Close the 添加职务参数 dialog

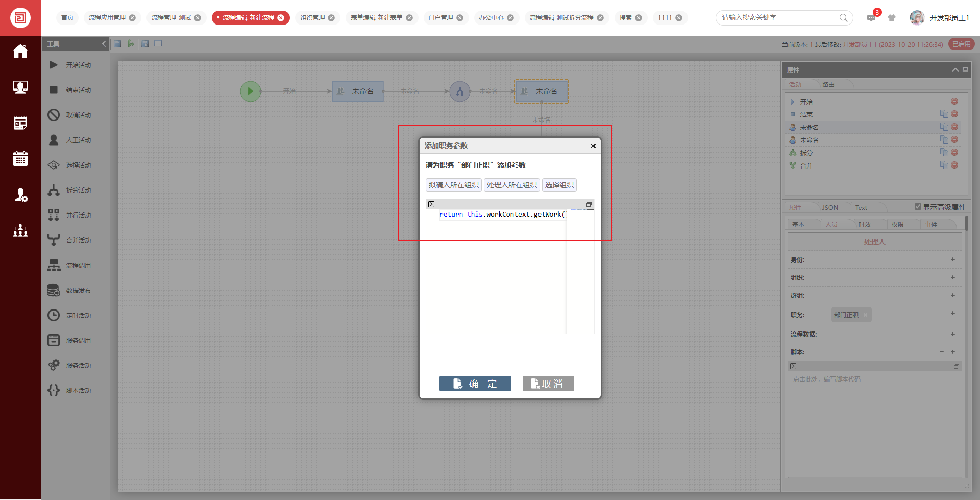pos(593,146)
